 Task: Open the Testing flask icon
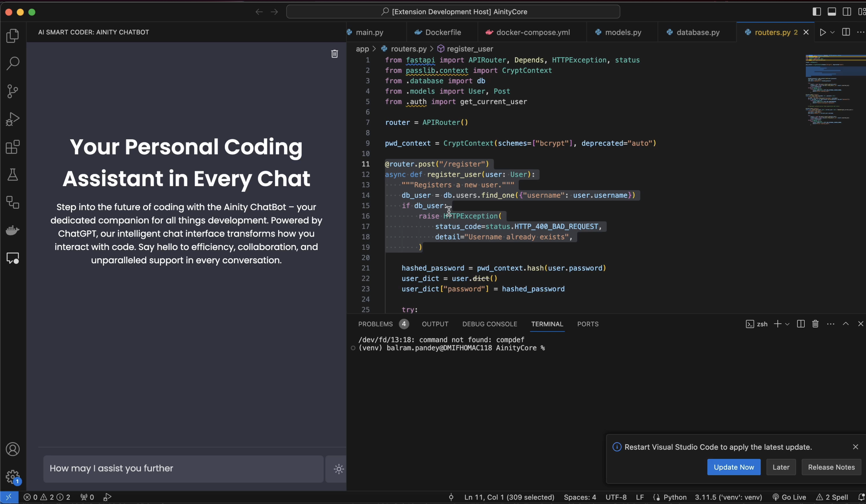[x=13, y=175]
